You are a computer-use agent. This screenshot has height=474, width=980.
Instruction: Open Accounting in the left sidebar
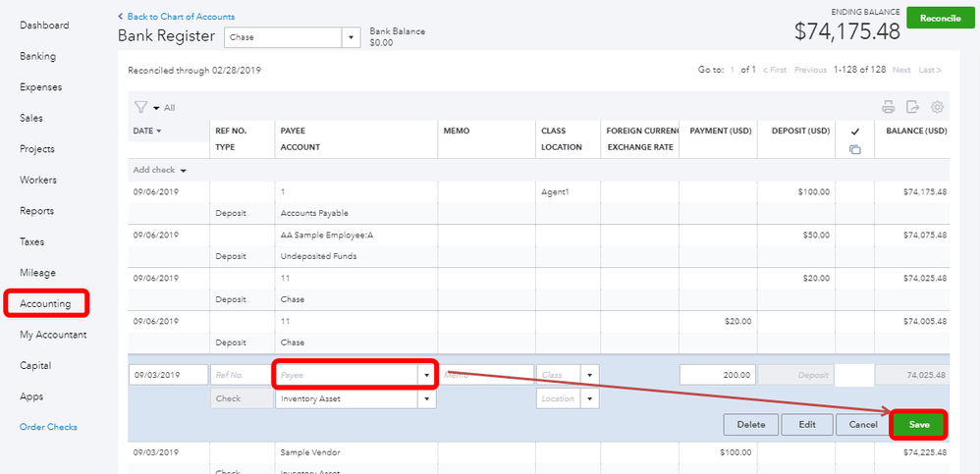pyautogui.click(x=46, y=303)
